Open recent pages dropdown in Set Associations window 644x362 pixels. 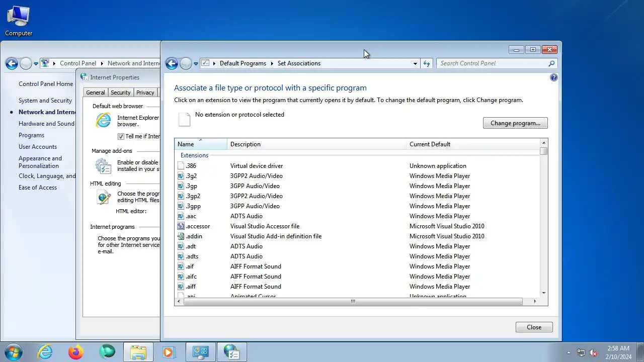[196, 64]
